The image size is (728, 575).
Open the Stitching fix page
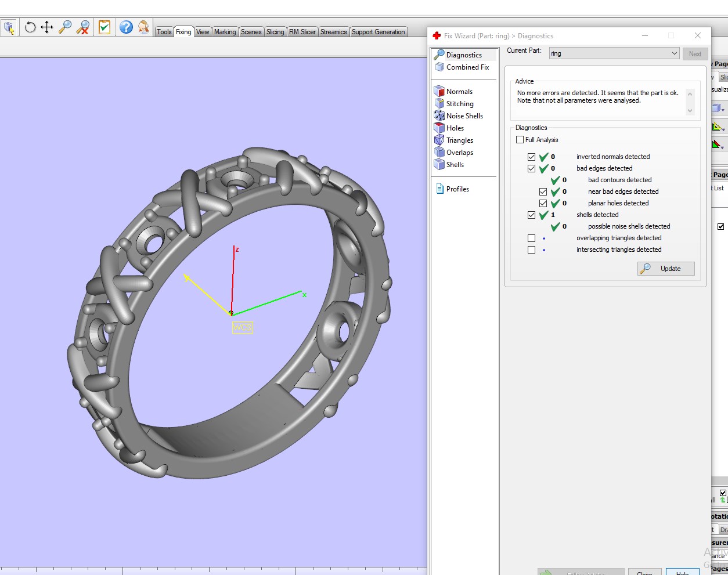[459, 104]
